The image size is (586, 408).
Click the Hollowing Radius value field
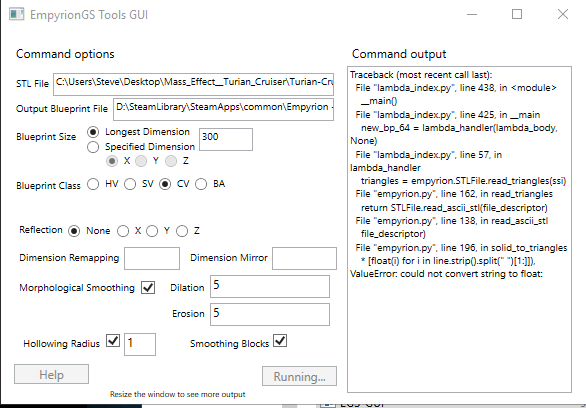point(140,344)
